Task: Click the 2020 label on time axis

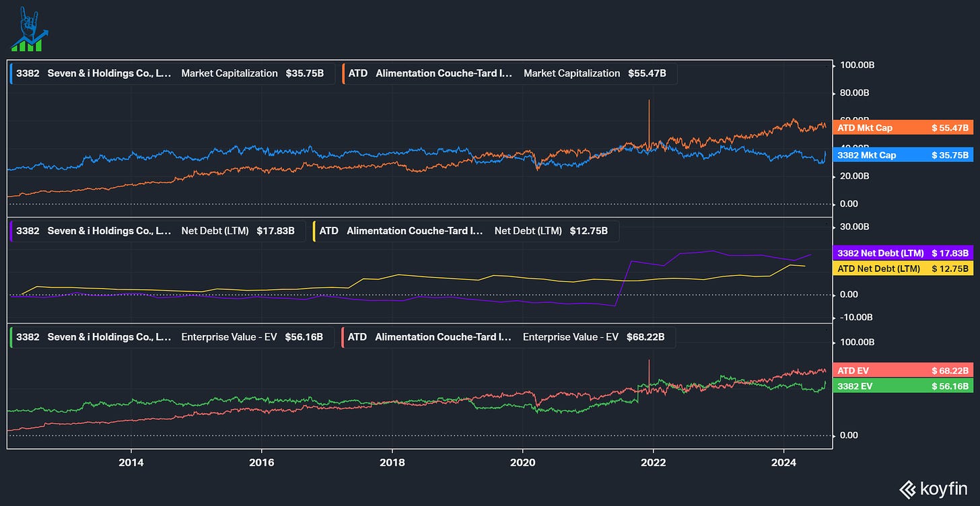Action: pyautogui.click(x=522, y=463)
